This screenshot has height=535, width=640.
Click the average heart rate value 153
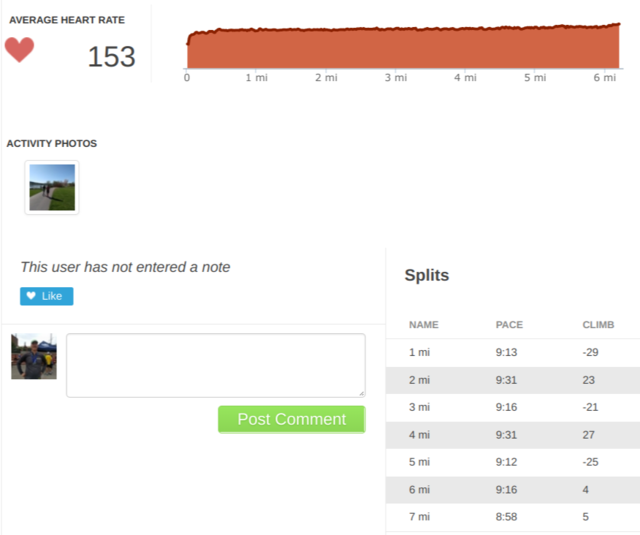point(111,57)
